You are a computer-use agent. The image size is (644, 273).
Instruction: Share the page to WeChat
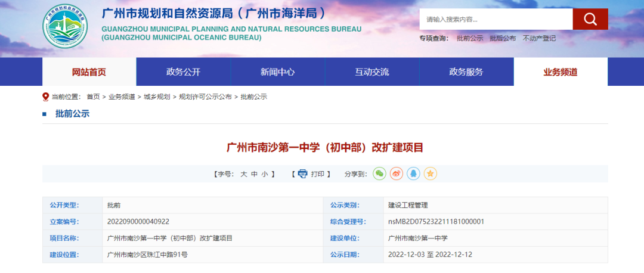point(379,173)
